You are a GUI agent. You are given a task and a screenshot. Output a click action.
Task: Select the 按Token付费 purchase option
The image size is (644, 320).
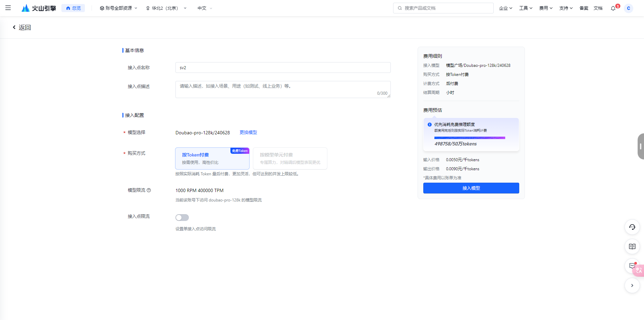coord(212,158)
